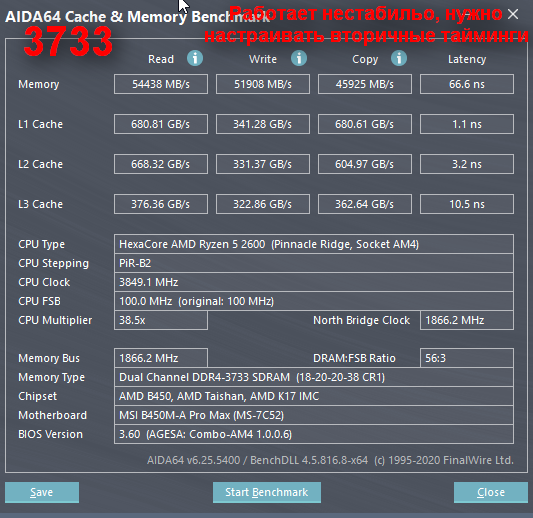Click the L1 Cache Write 341.28 GB/s value
Screen dimensions: 533x518
click(x=263, y=124)
